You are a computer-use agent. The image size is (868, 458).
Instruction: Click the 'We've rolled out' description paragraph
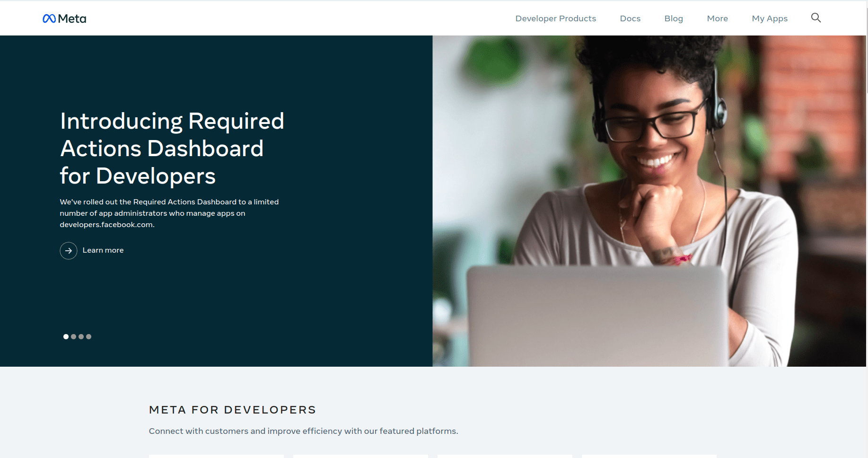pos(169,213)
